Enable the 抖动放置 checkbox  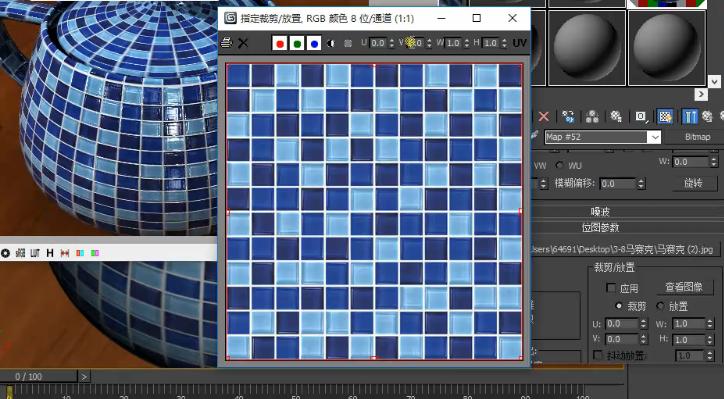pos(598,355)
